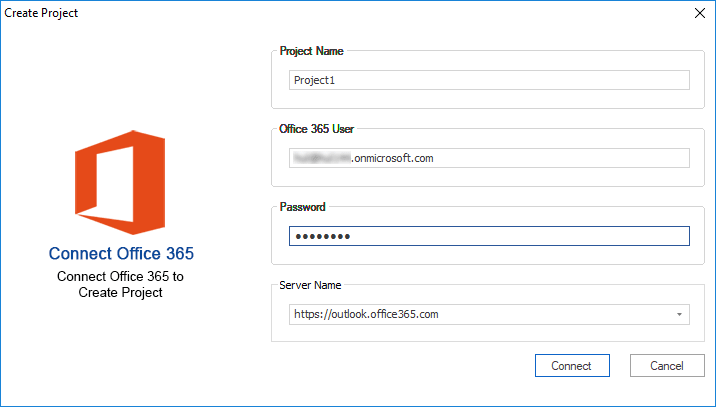Open the Server Name dropdown arrow
The height and width of the screenshot is (407, 716).
click(679, 314)
